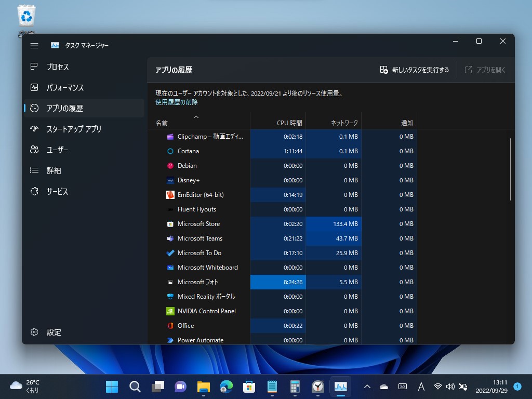The height and width of the screenshot is (399, 532).
Task: Switch to プロセス page
Action: point(84,66)
